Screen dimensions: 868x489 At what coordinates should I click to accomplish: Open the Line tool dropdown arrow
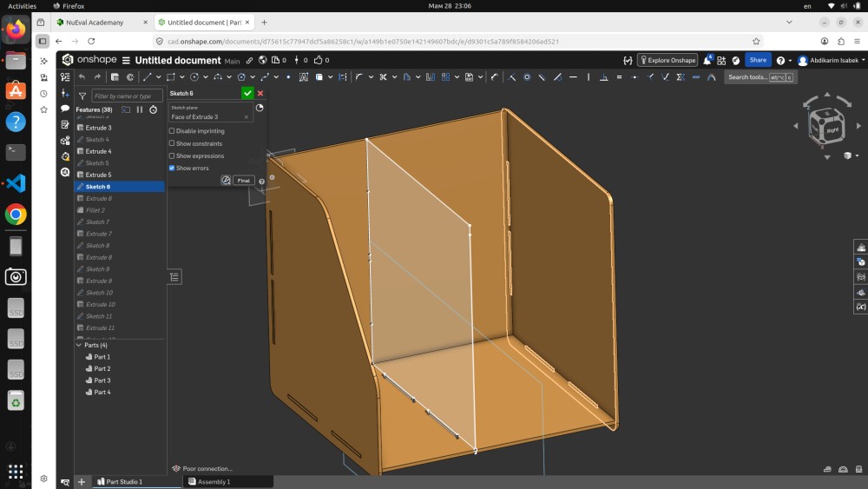point(158,77)
